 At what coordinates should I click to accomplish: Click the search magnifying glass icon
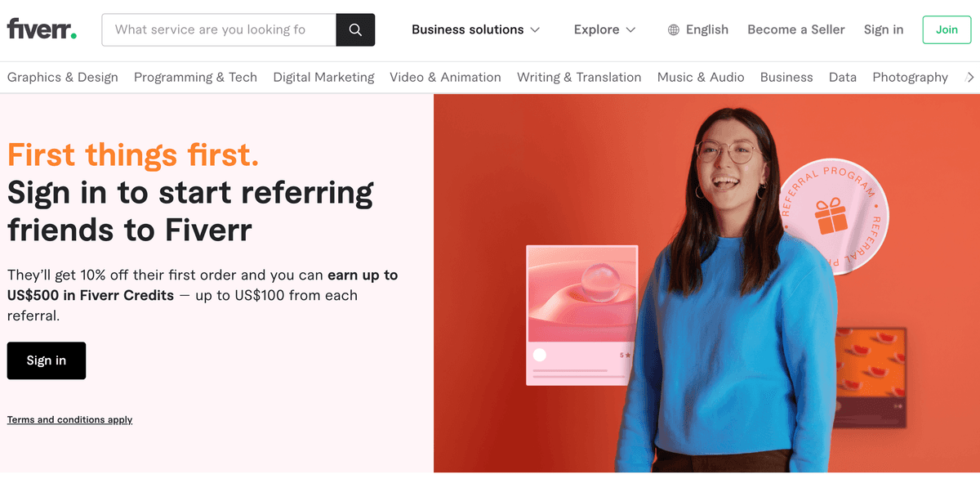[x=355, y=29]
